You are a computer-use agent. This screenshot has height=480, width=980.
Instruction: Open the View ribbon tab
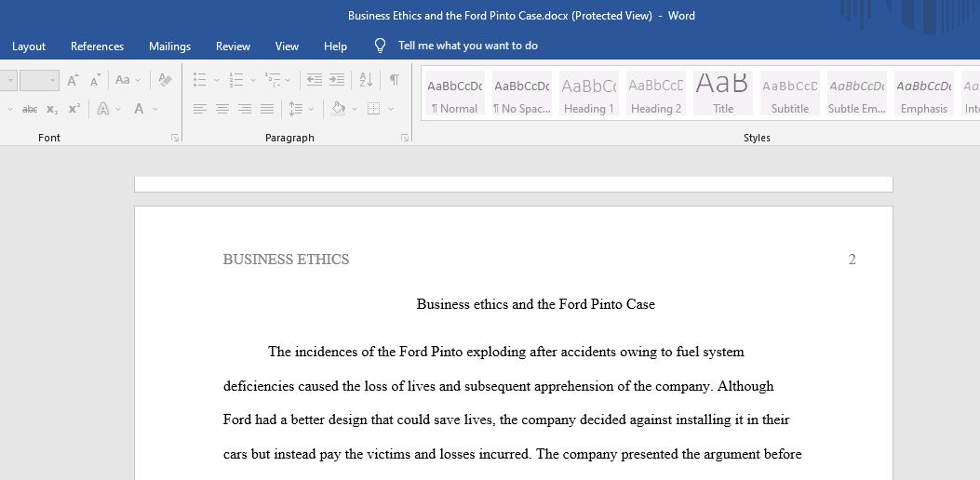[287, 47]
